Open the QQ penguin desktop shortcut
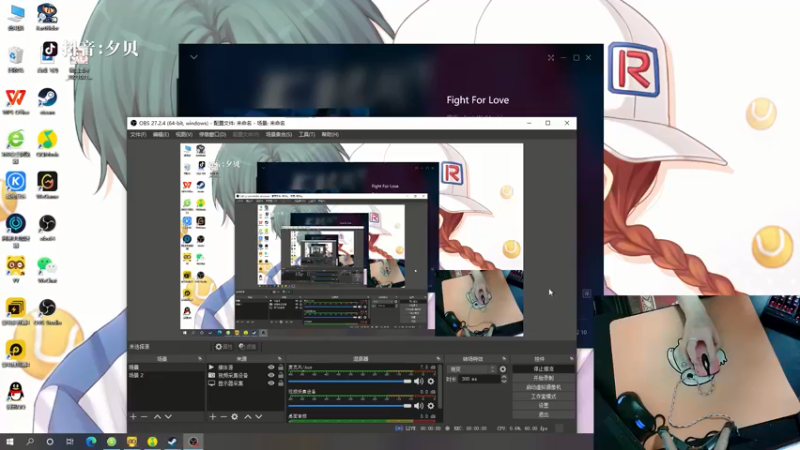 click(x=16, y=396)
